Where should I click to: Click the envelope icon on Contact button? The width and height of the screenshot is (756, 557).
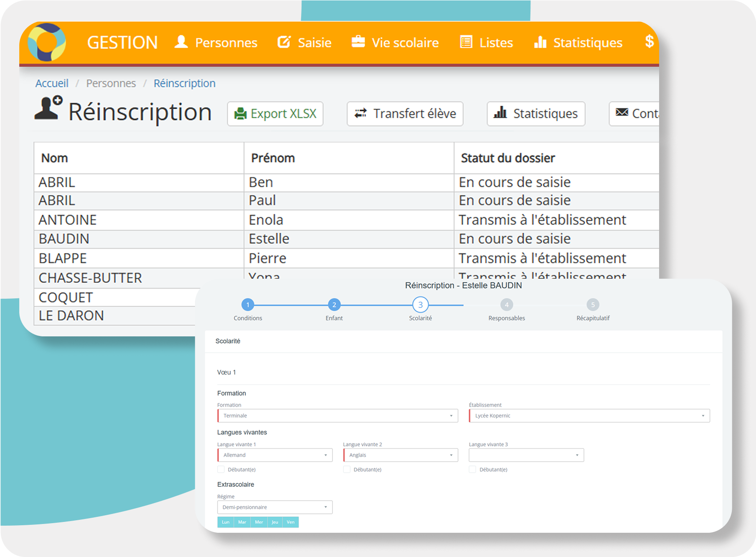[622, 112]
